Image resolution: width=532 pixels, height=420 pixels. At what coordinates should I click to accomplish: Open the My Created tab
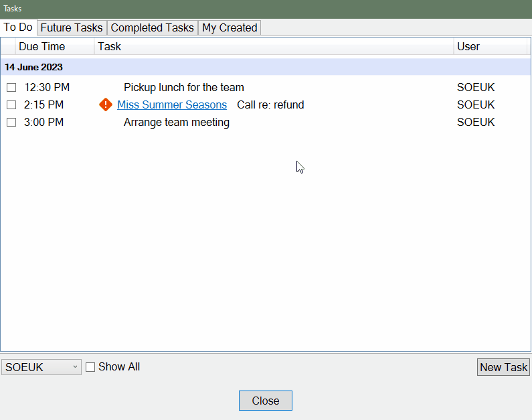230,27
